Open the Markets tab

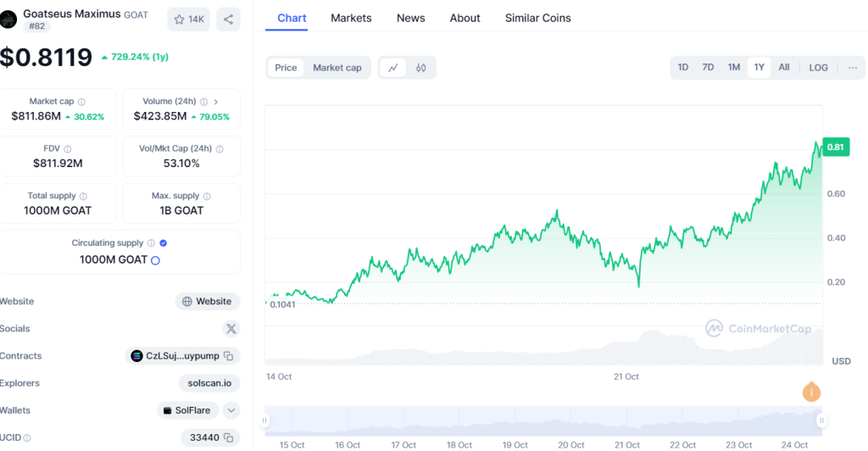[x=351, y=19]
